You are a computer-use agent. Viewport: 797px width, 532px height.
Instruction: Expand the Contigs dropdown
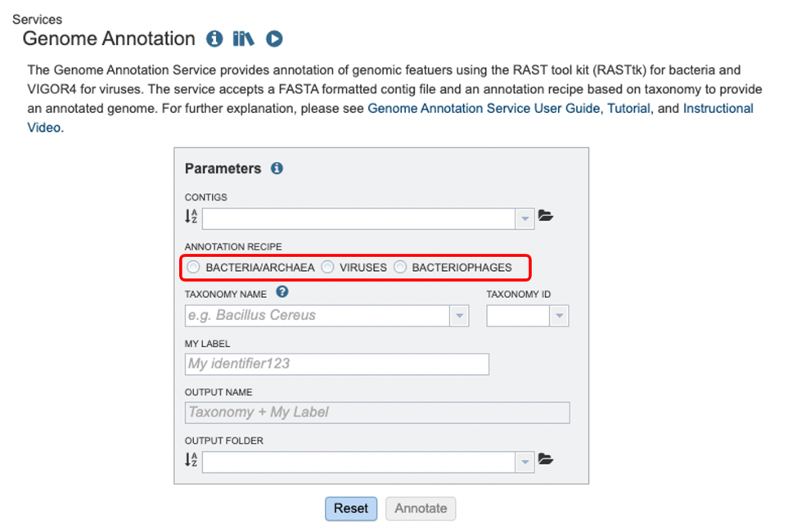click(x=525, y=218)
